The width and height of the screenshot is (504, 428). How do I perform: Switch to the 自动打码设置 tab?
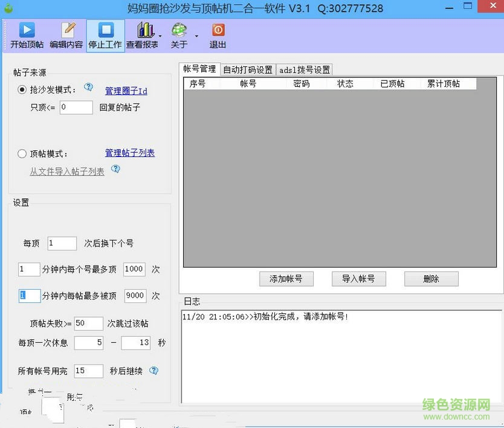(248, 69)
